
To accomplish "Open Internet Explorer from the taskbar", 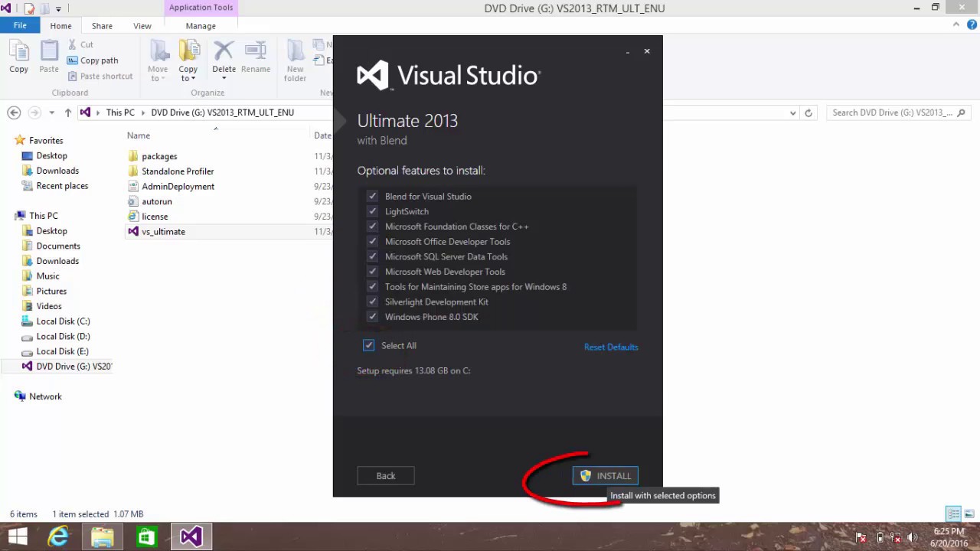I will [x=58, y=536].
